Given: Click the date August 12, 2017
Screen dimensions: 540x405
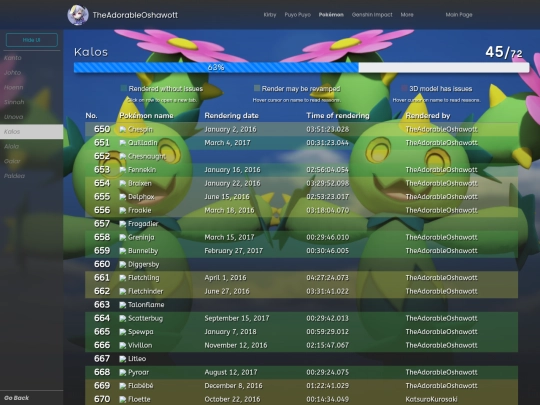Looking at the screenshot, I should point(231,372).
